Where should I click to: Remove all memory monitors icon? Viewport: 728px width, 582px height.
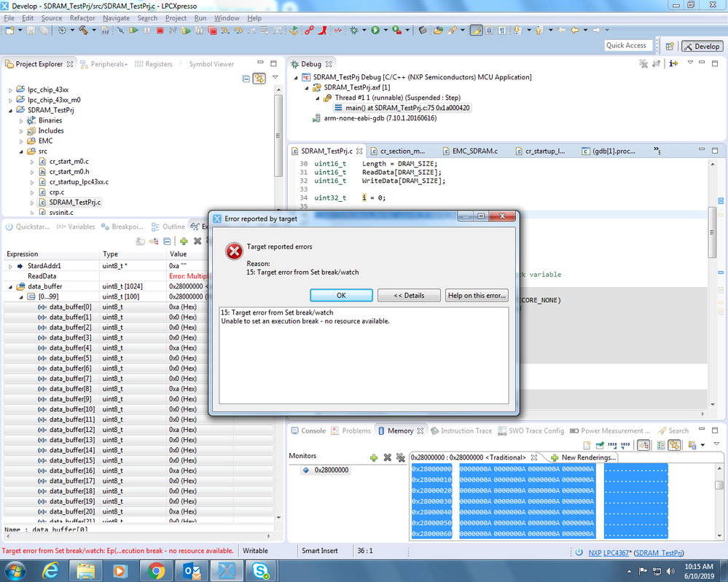click(401, 457)
